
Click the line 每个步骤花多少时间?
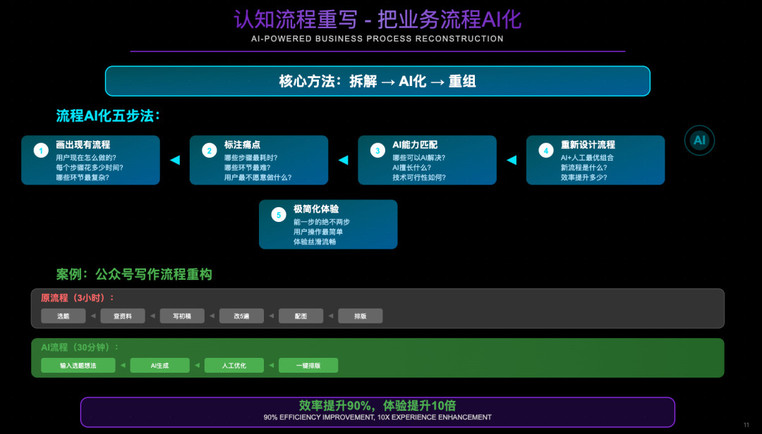coord(89,168)
